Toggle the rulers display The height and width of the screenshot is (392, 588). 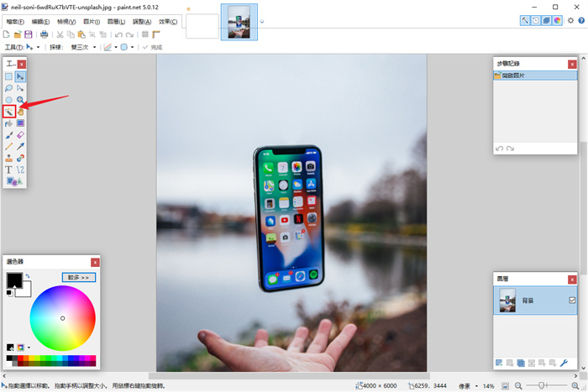156,34
